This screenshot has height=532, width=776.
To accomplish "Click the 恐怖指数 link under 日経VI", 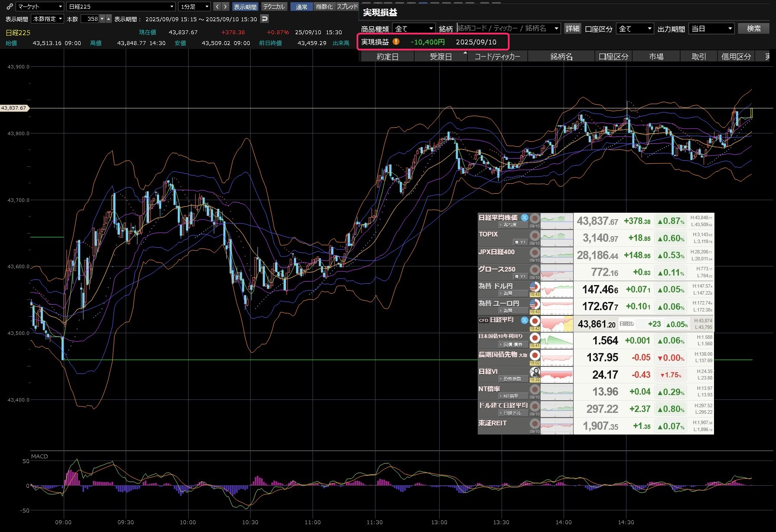I will pyautogui.click(x=513, y=379).
